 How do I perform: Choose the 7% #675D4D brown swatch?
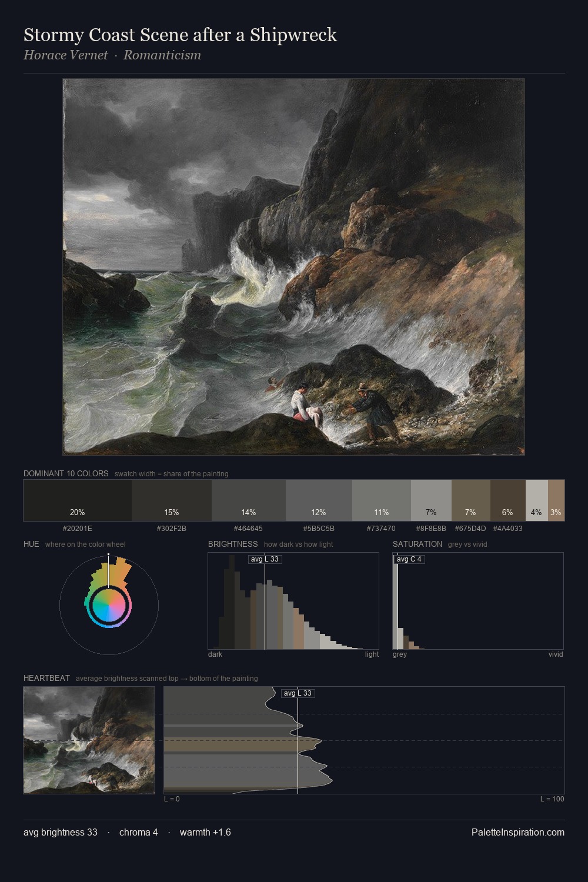pyautogui.click(x=471, y=500)
